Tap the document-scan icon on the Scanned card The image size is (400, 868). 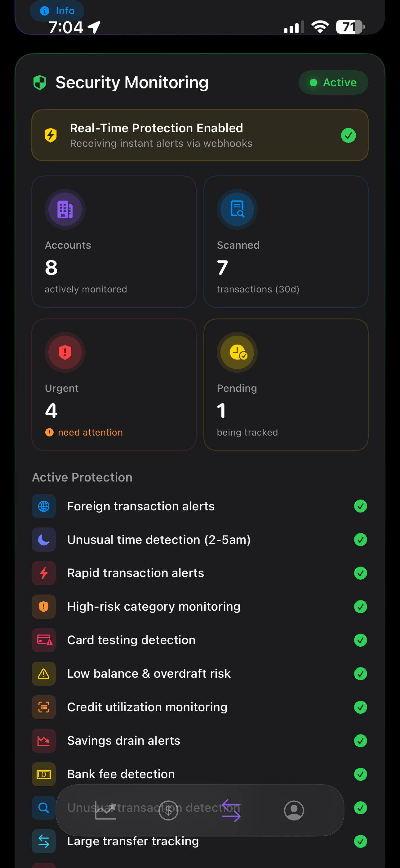tap(237, 209)
